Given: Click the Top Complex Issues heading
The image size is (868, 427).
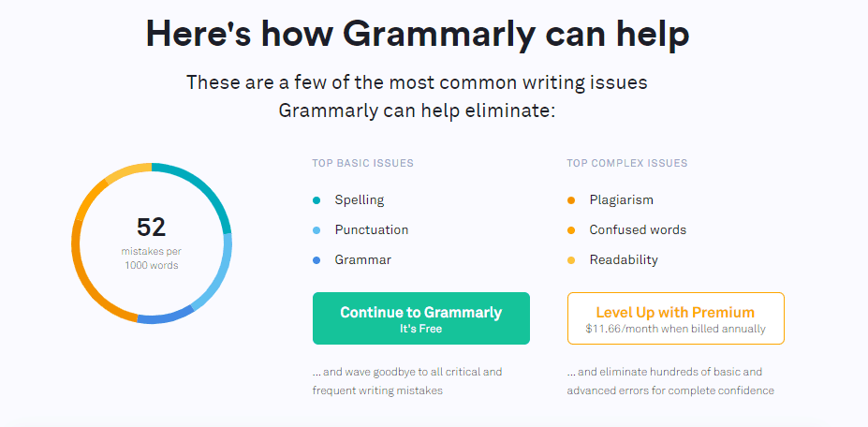Looking at the screenshot, I should tap(626, 163).
